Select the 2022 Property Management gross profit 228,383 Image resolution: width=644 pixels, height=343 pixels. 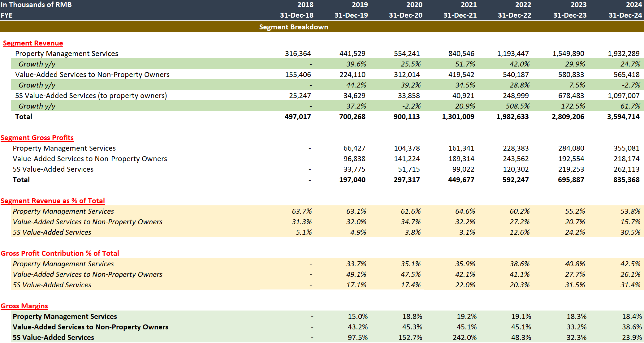coord(516,148)
